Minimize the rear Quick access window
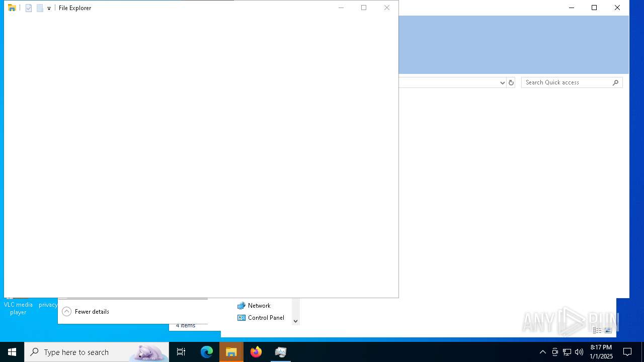 pos(572,8)
